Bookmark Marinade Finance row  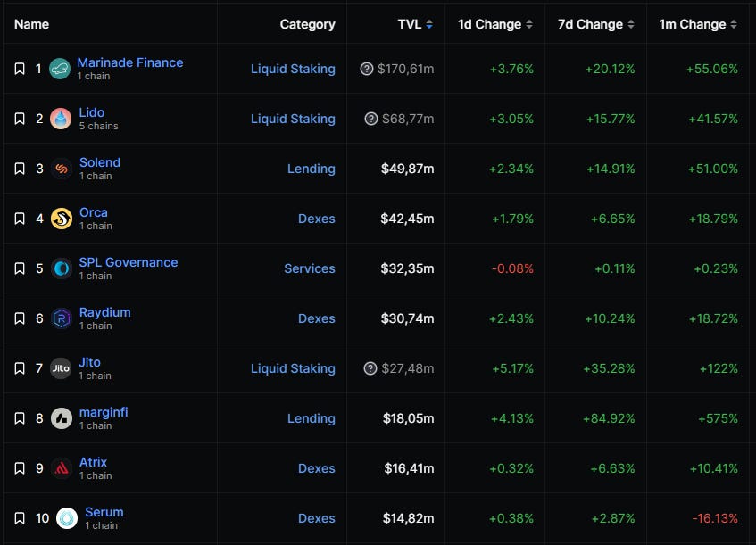20,69
